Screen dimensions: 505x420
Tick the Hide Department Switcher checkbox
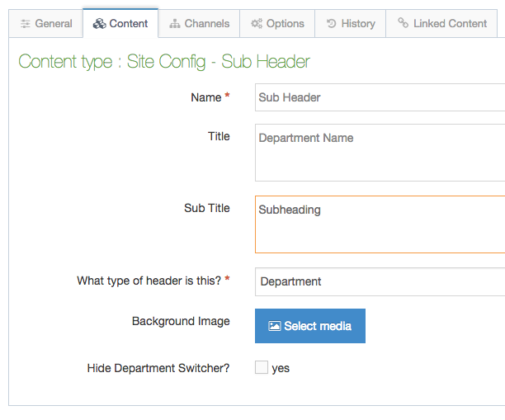pyautogui.click(x=262, y=367)
